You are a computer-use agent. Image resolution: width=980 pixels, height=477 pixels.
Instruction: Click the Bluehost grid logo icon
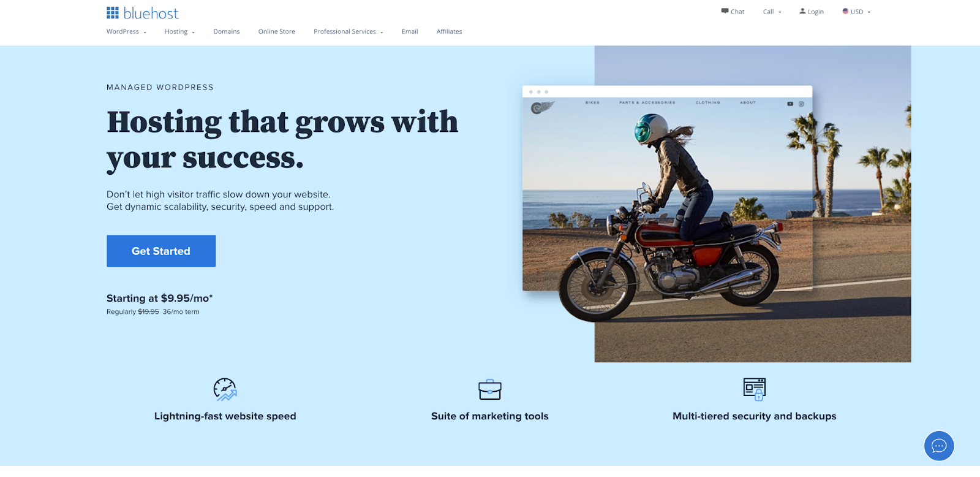[x=113, y=13]
